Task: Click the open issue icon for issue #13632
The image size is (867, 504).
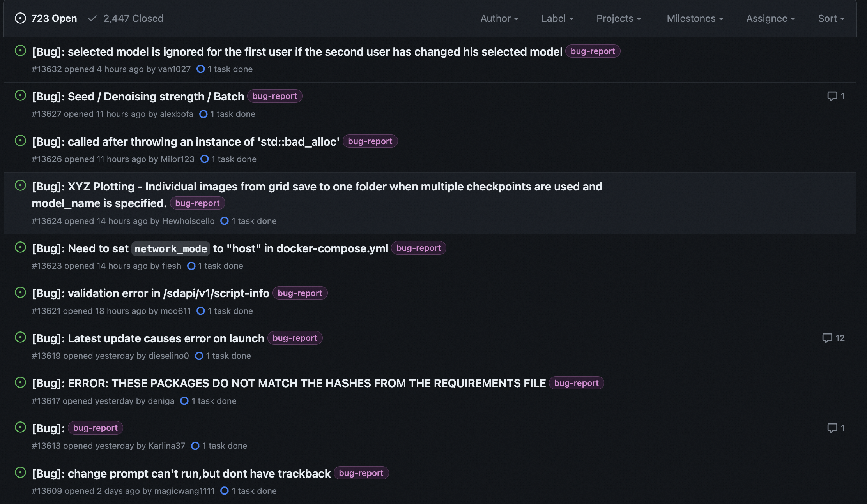Action: [20, 51]
